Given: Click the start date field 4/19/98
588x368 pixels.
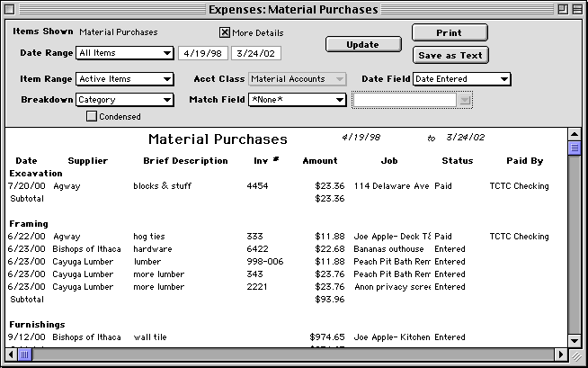Looking at the screenshot, I should pyautogui.click(x=202, y=53).
